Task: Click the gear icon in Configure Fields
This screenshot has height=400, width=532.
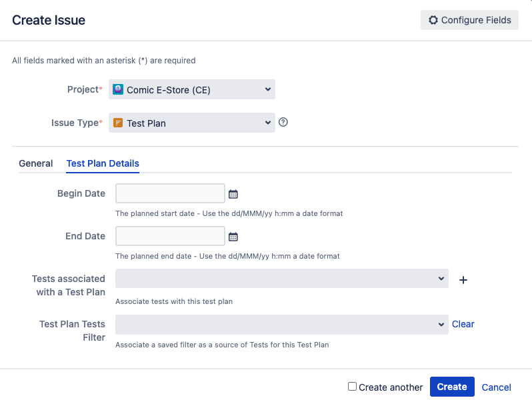Action: click(433, 20)
